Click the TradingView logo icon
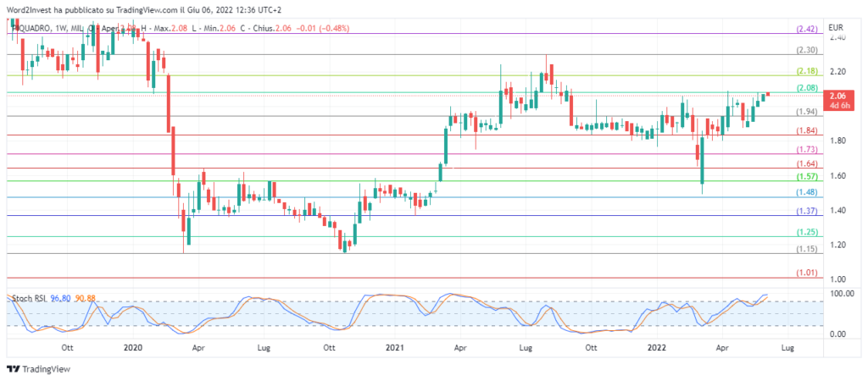Image resolution: width=868 pixels, height=381 pixels. click(x=12, y=369)
